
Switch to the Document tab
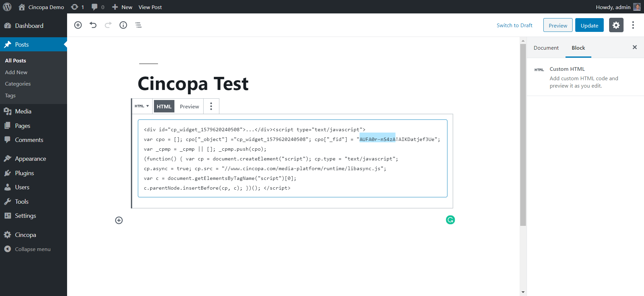(x=546, y=48)
